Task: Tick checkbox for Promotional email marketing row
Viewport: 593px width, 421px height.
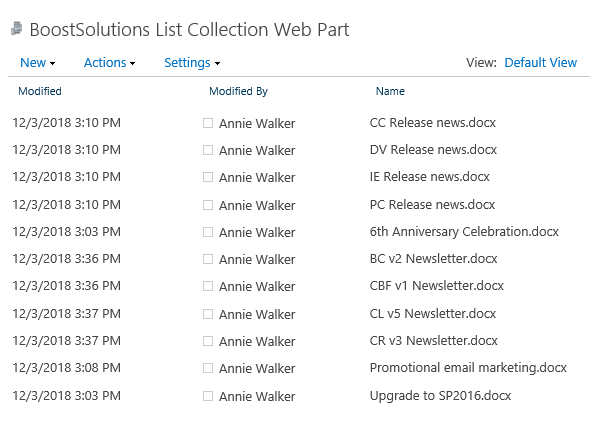Action: coord(208,368)
